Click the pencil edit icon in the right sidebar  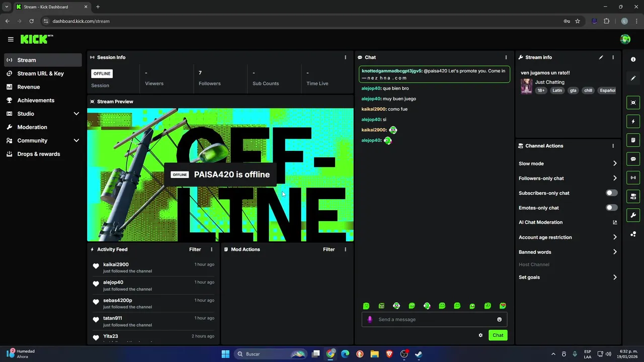[x=633, y=78]
